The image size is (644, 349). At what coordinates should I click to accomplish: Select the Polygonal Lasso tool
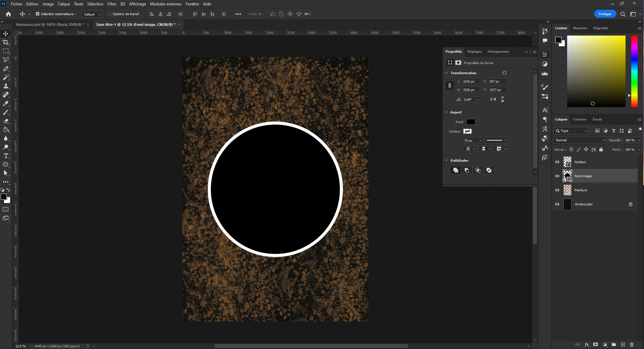pos(6,60)
